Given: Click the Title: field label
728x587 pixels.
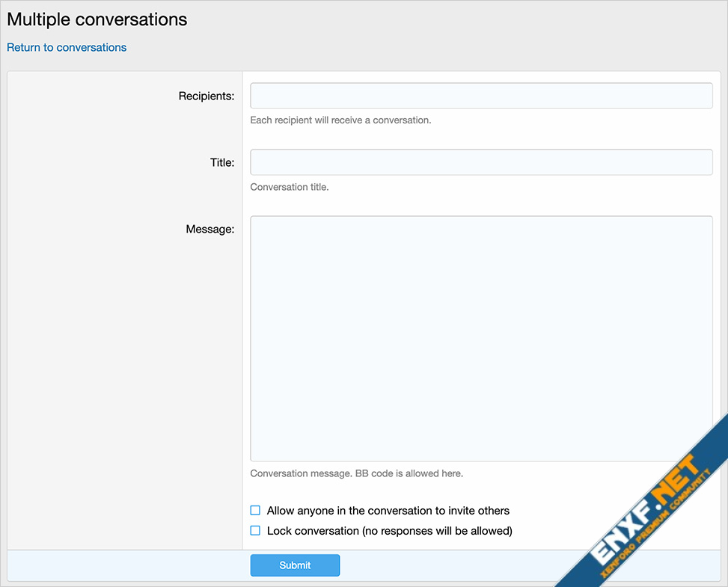Looking at the screenshot, I should 221,162.
